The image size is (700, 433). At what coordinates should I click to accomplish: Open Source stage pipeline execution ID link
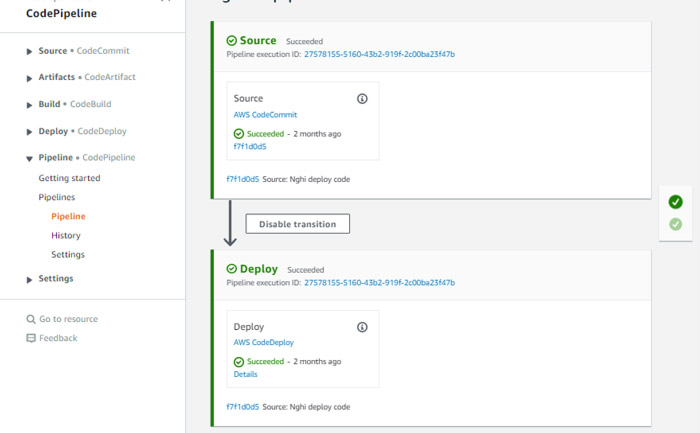point(379,54)
